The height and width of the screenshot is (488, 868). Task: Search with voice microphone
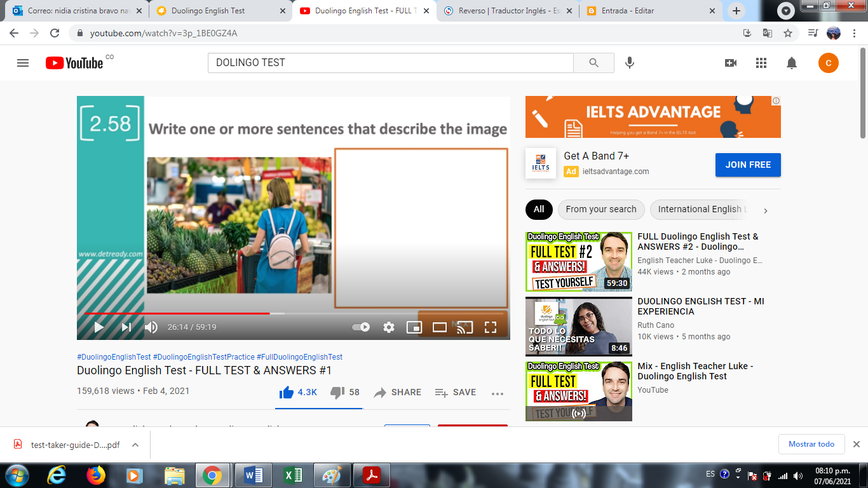click(630, 63)
